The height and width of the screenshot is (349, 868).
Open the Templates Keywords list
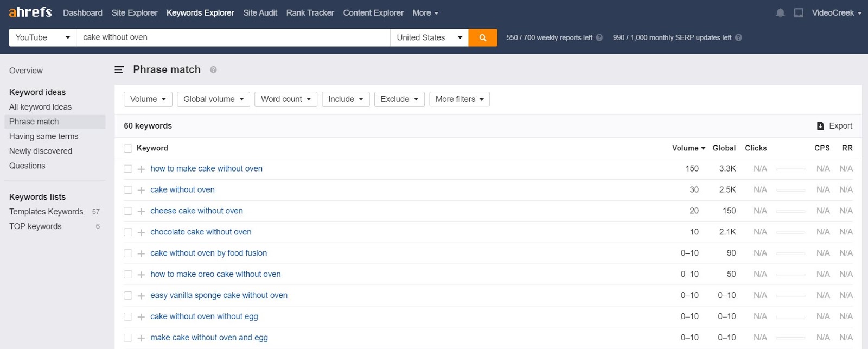click(46, 212)
